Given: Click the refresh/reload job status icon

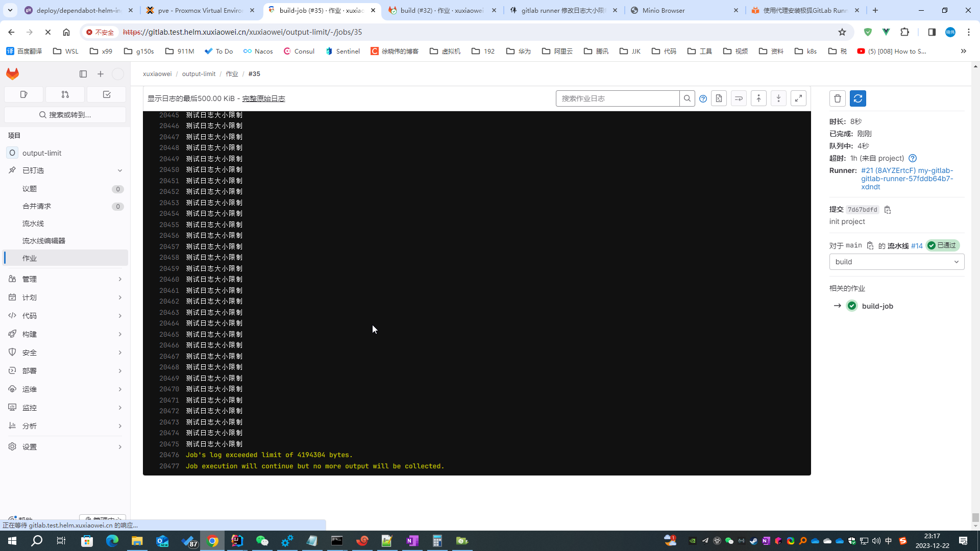Looking at the screenshot, I should pos(858,98).
